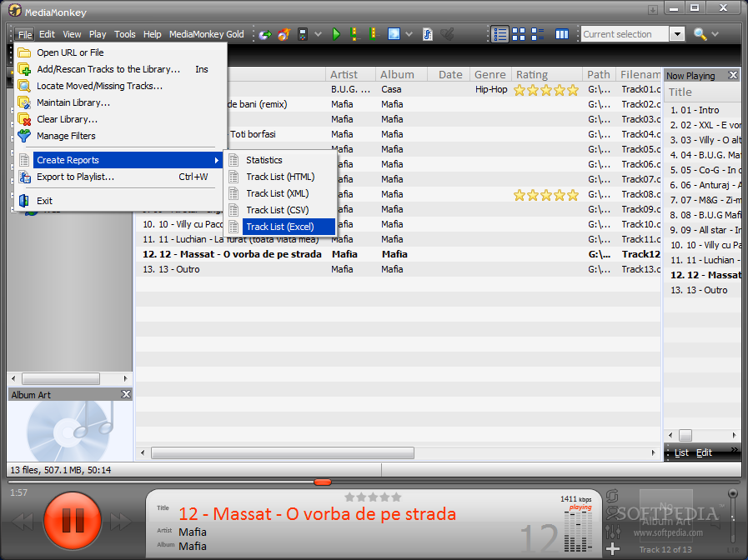Select '01 - Intro' in Now Playing

[x=703, y=110]
